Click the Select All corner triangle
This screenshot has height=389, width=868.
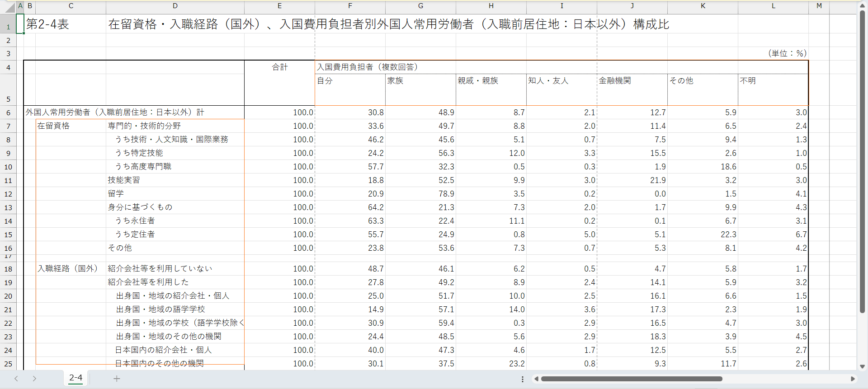[10, 7]
